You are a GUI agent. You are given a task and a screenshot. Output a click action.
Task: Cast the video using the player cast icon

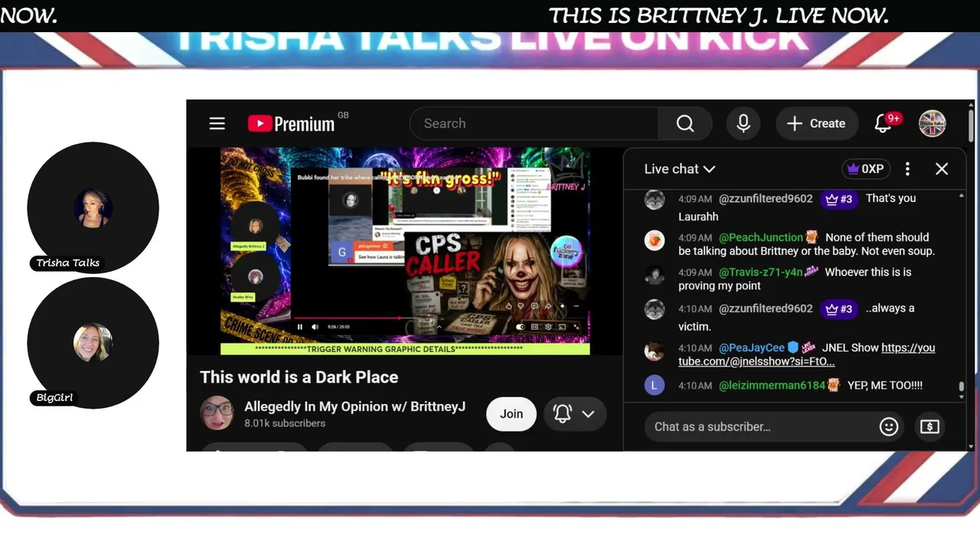(562, 327)
